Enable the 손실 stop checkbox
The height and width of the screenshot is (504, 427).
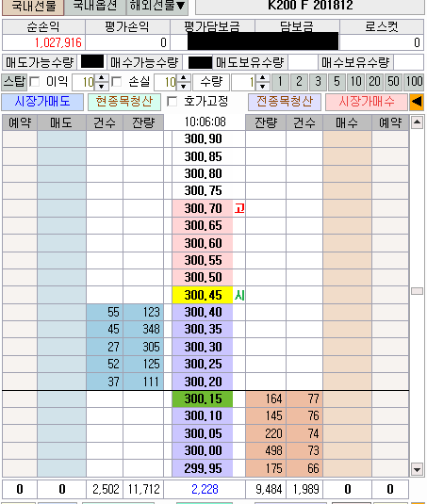coord(116,82)
